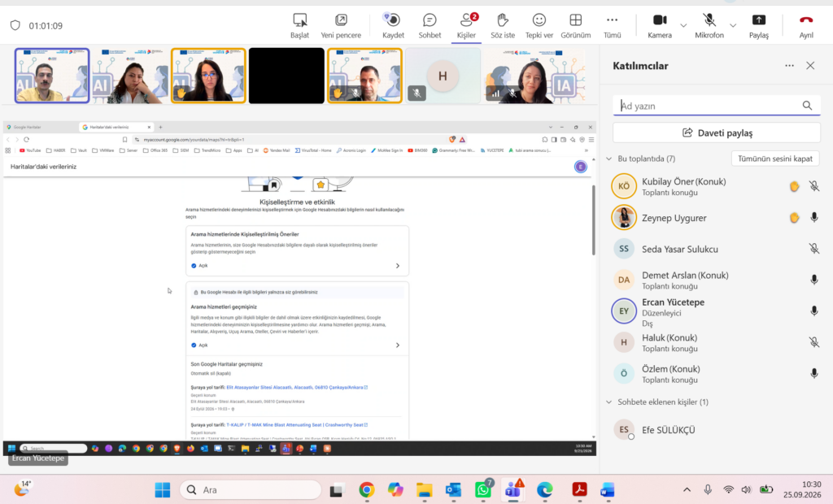Screen dimensions: 833x504
Task: Open the Tümü more actions menu
Action: click(612, 25)
